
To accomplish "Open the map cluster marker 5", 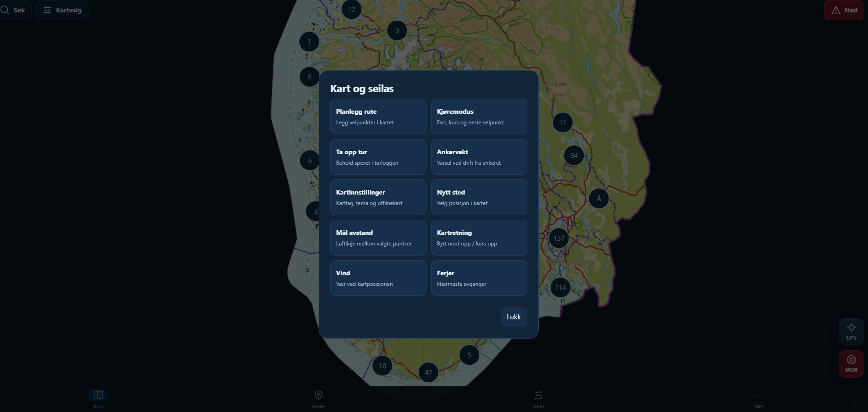I will [469, 355].
